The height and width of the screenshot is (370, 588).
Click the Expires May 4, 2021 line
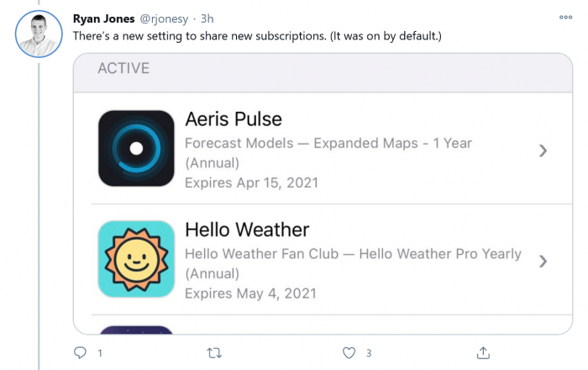pyautogui.click(x=250, y=293)
